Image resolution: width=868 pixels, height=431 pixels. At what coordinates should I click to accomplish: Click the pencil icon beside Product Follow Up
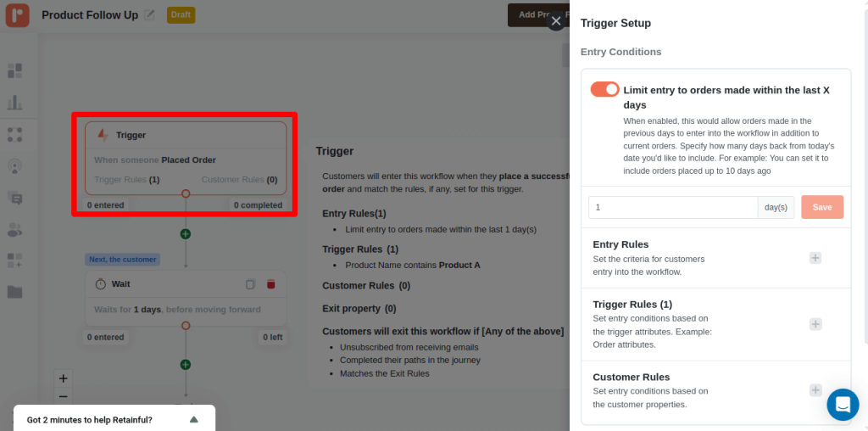pos(150,14)
